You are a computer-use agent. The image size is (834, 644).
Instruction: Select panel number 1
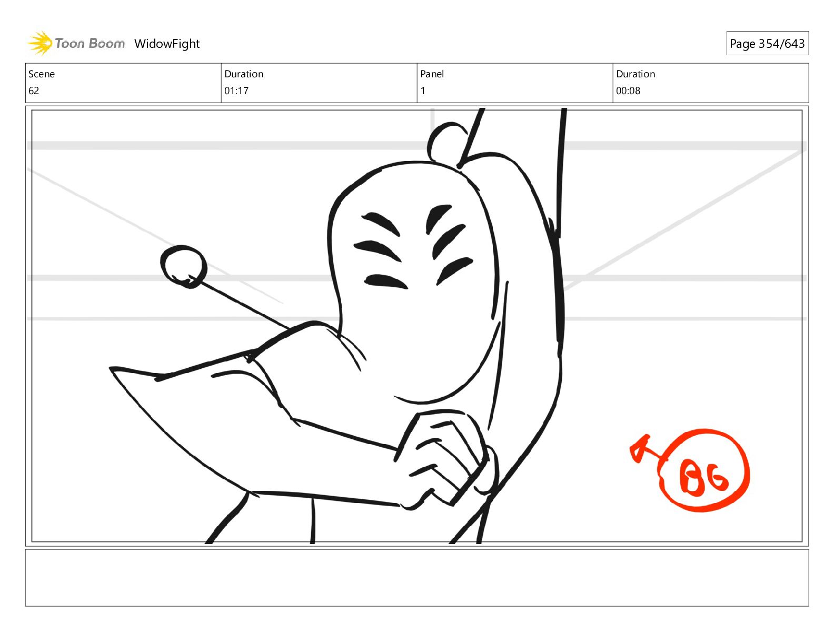click(x=423, y=90)
